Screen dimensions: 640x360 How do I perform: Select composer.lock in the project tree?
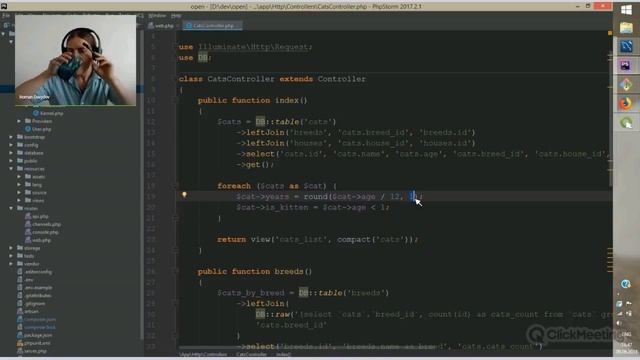click(40, 327)
